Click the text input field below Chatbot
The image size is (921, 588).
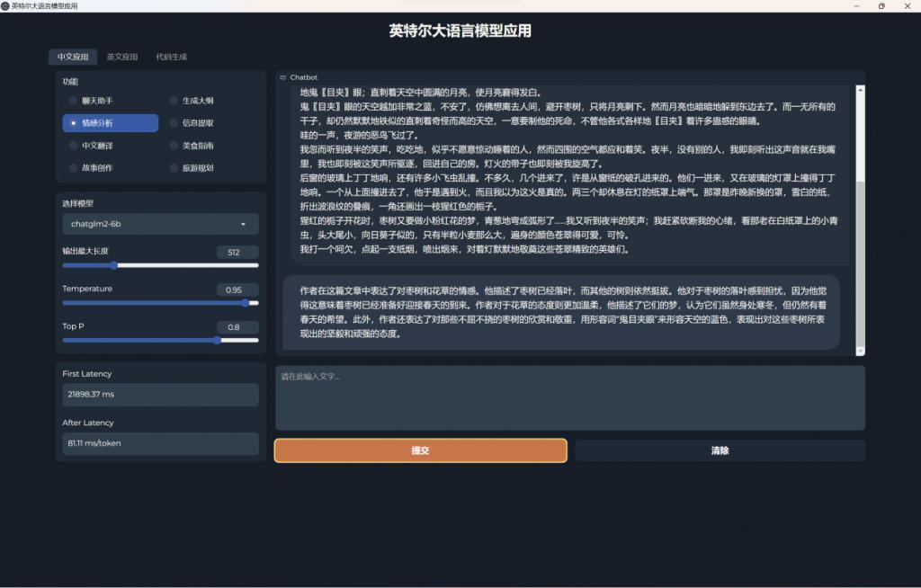[569, 398]
